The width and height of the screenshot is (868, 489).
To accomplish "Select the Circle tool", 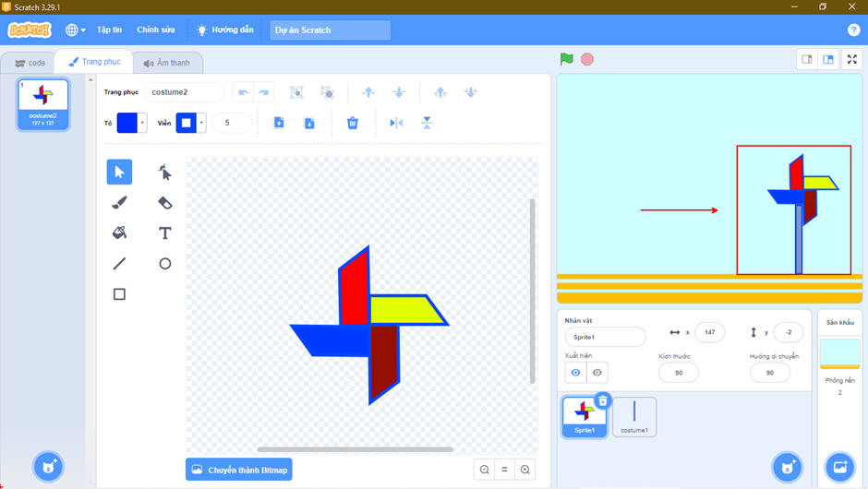I will [164, 263].
